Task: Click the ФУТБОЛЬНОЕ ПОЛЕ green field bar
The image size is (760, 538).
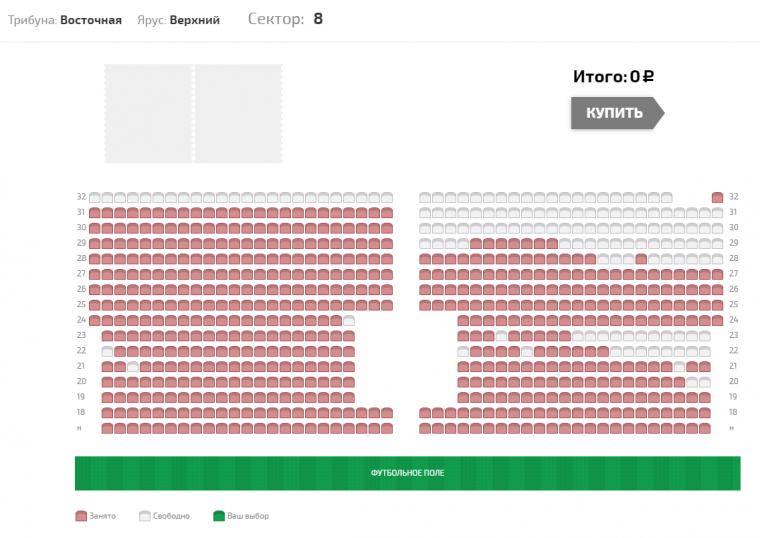Action: tap(408, 473)
